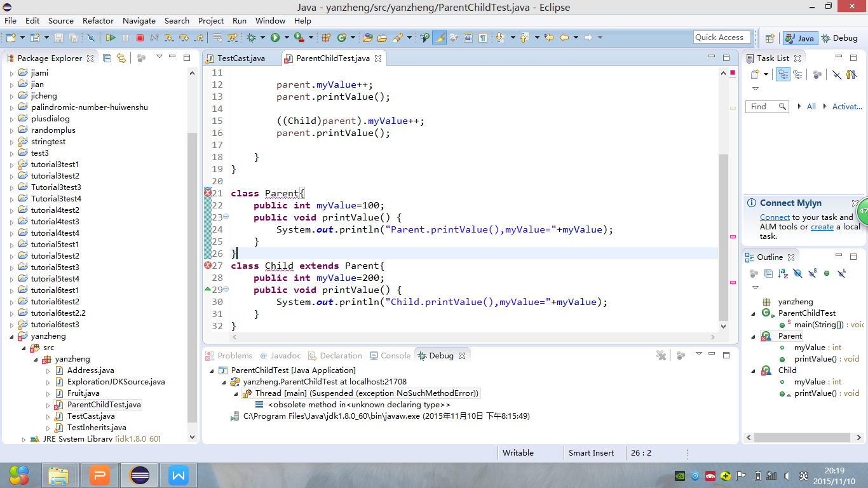This screenshot has height=488, width=868.
Task: Expand the ParentChildTest.java tree node
Action: coord(48,405)
